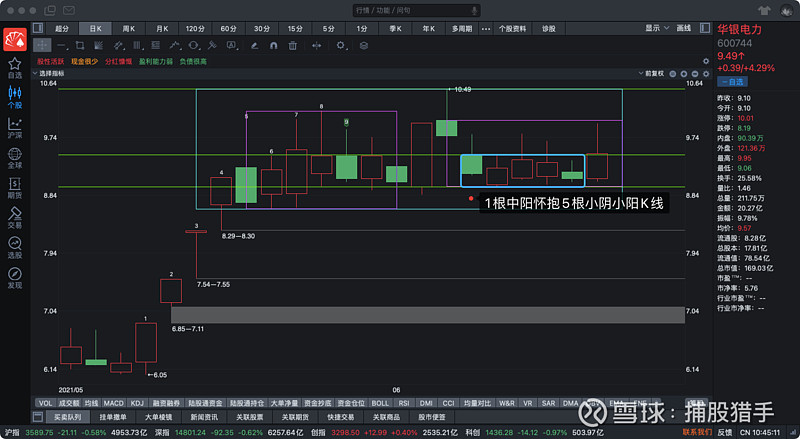Open the 前复权 adjustment dropdown
The width and height of the screenshot is (800, 439).
coord(657,73)
